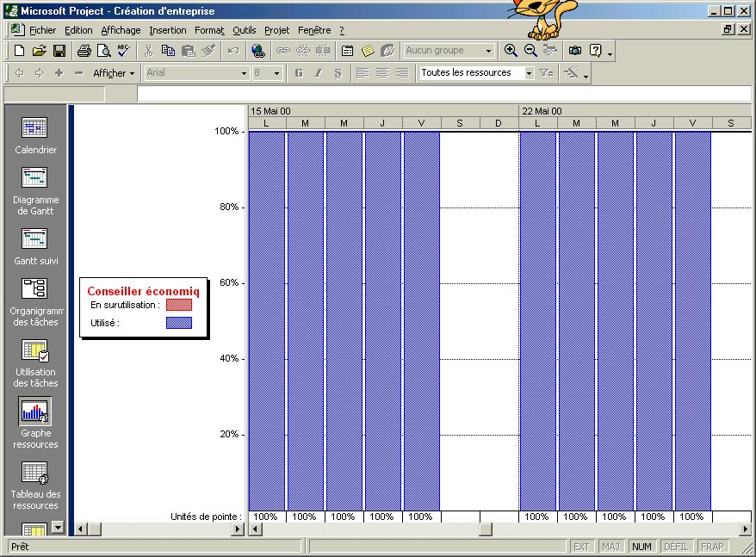Switch to Utilisation des tâches view
Image resolution: width=756 pixels, height=557 pixels.
coord(35,363)
